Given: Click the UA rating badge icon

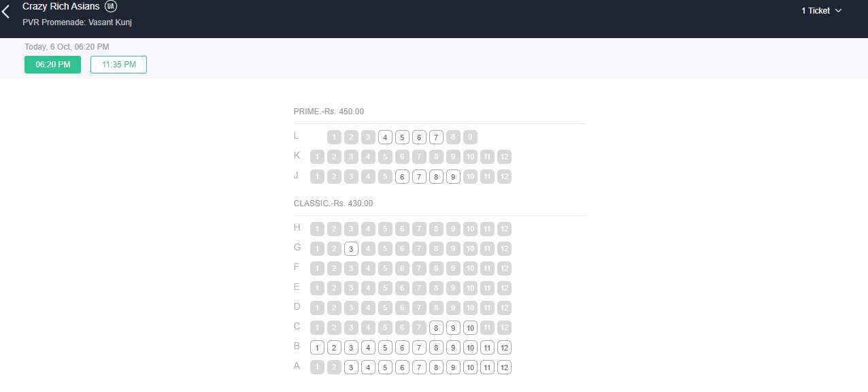Looking at the screenshot, I should pyautogui.click(x=110, y=7).
